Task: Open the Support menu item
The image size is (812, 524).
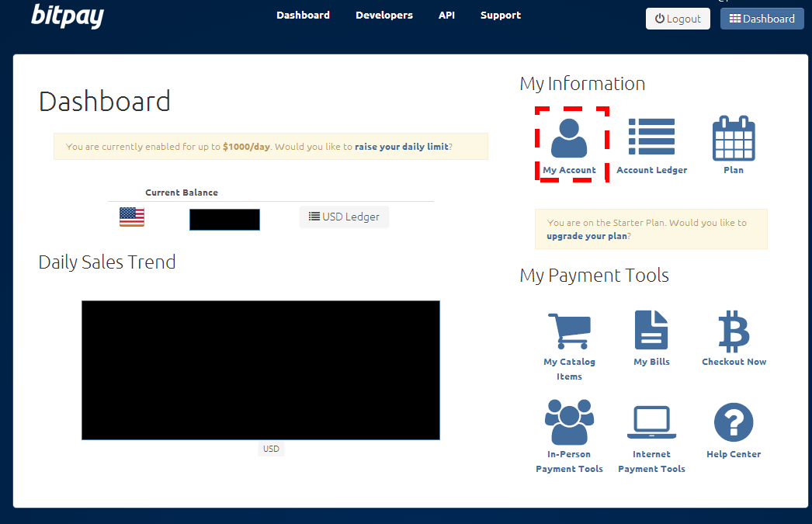Action: click(x=500, y=15)
